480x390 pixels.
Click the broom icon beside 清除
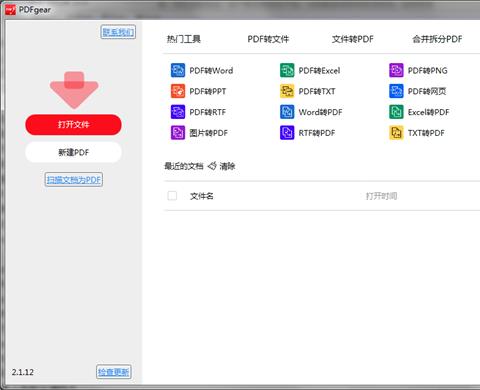click(212, 166)
